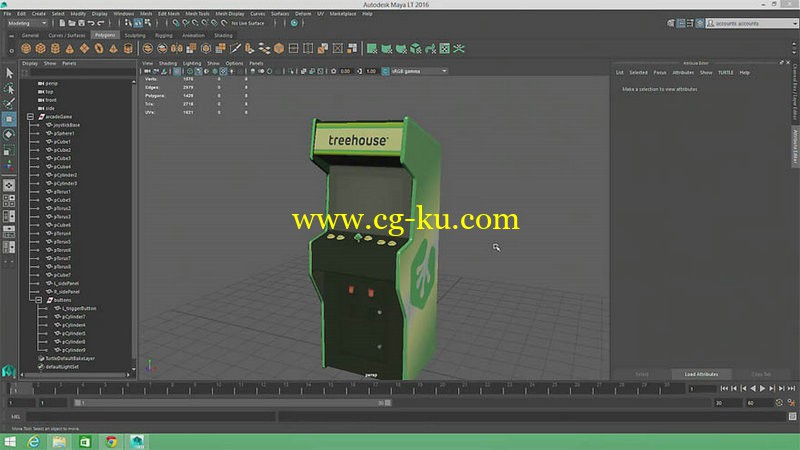The image size is (800, 450).
Task: Open the viewport Shading menu
Action: (167, 63)
